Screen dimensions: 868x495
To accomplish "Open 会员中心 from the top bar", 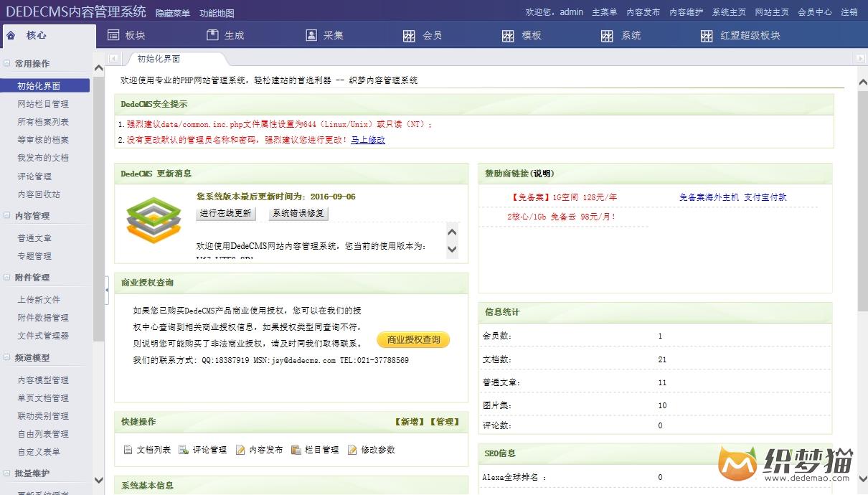I will 815,12.
